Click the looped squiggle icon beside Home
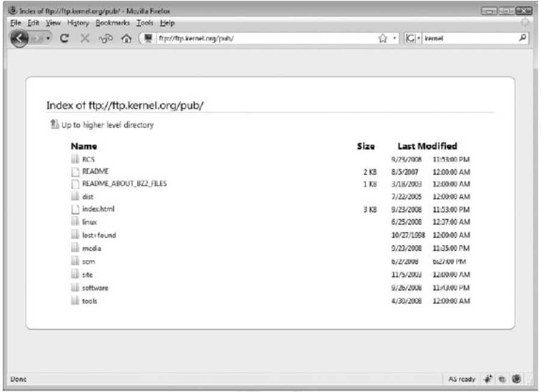This screenshot has width=541, height=392. pyautogui.click(x=106, y=38)
